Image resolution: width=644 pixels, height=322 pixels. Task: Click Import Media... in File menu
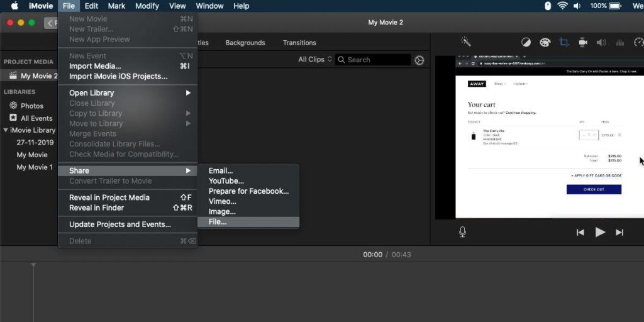click(95, 66)
